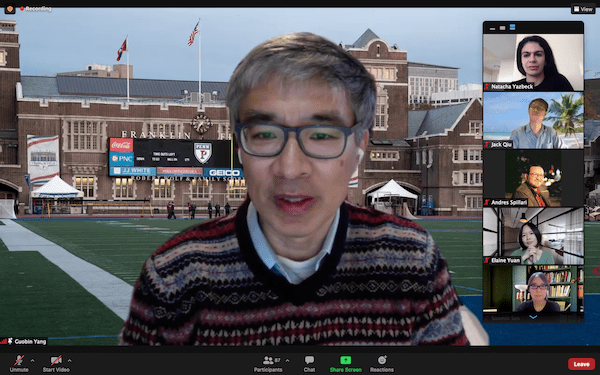The height and width of the screenshot is (375, 600).
Task: Open the Reactions menu
Action: click(382, 364)
